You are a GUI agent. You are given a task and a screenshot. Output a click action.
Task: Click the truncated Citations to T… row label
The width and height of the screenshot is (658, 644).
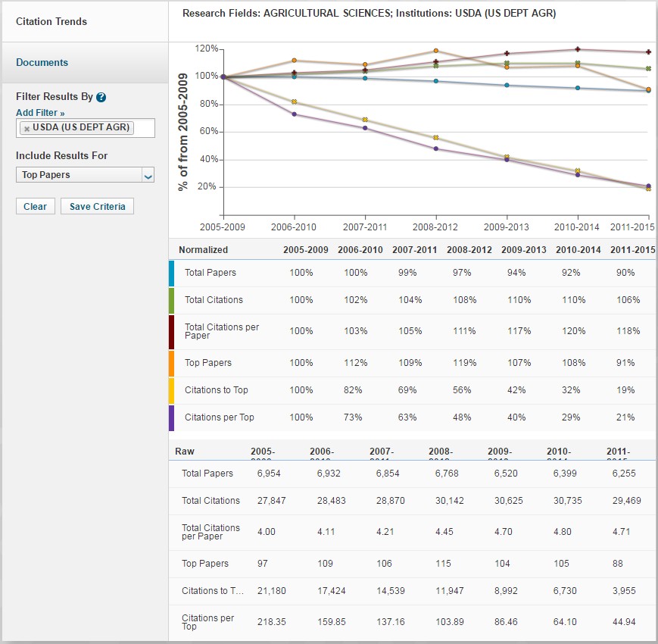click(x=213, y=591)
